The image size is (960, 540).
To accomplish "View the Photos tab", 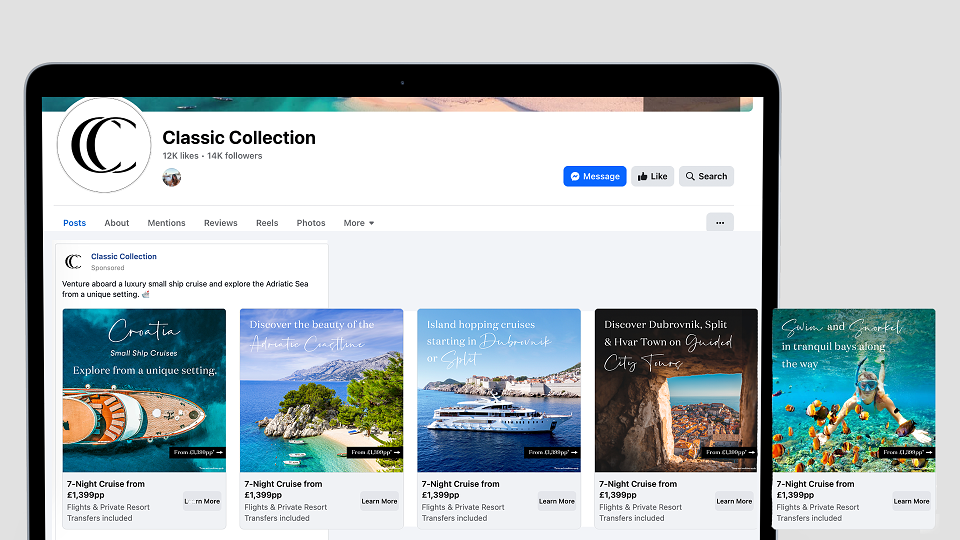I will [x=311, y=223].
